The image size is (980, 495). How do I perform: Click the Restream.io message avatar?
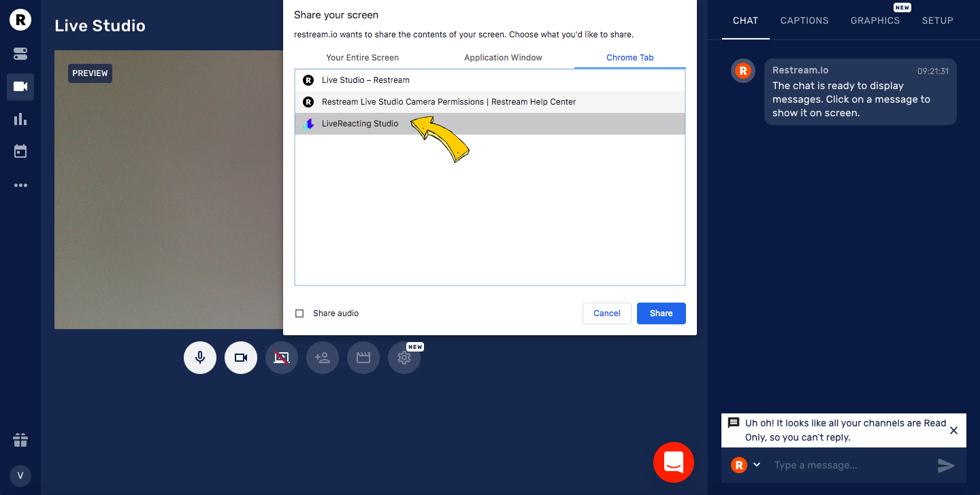click(x=743, y=70)
